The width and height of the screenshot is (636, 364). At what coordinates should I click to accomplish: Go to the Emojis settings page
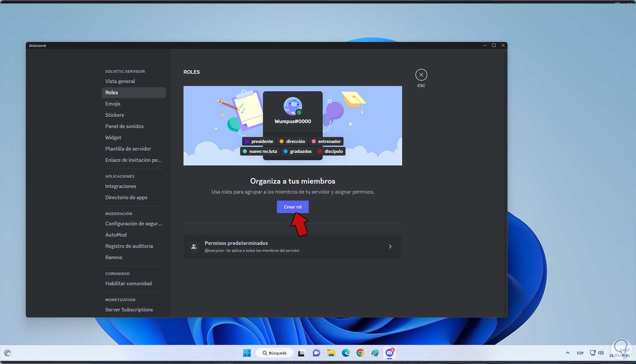click(134, 104)
